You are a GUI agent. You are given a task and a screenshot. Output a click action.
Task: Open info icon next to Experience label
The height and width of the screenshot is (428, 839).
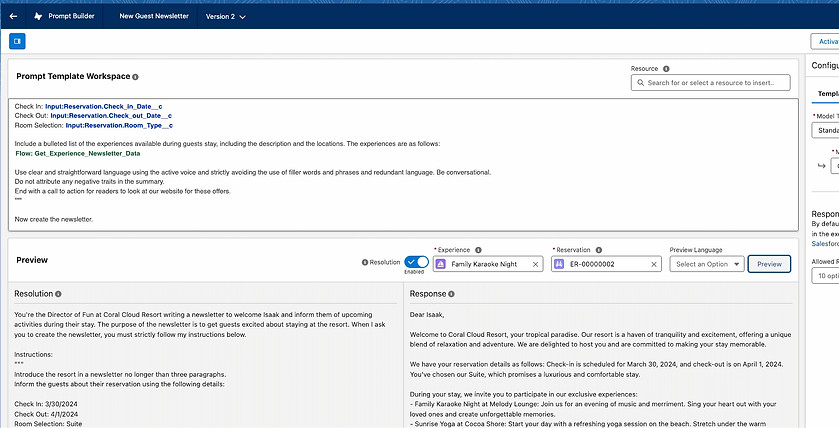point(478,250)
